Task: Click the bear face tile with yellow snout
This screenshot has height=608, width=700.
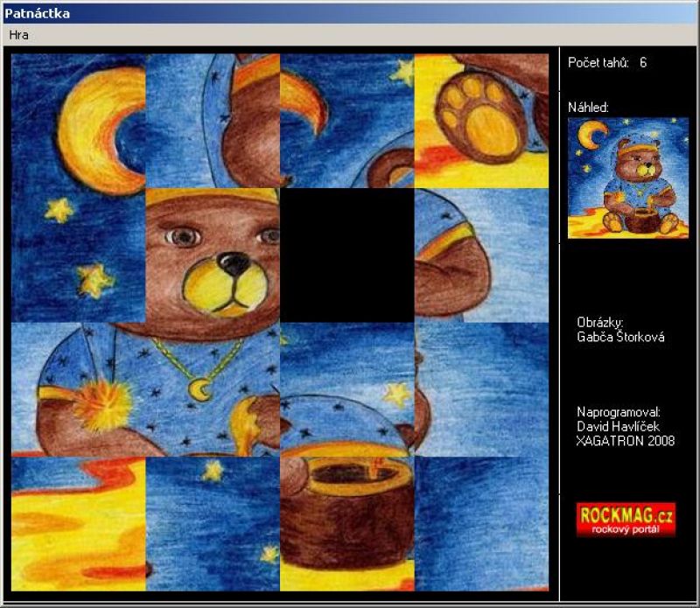Action: point(213,255)
